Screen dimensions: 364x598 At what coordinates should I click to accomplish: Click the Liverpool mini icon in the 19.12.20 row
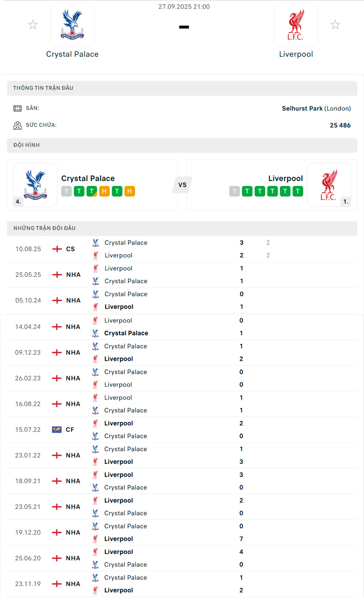pos(95,539)
